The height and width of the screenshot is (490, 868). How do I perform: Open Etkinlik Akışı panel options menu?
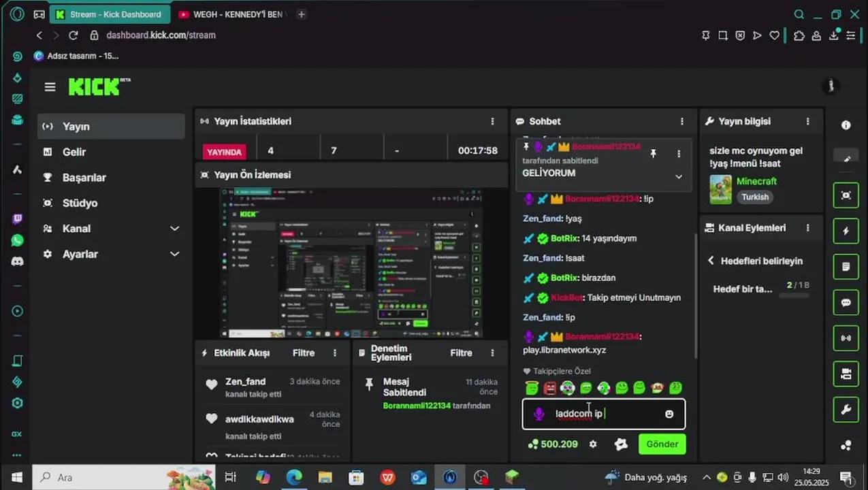point(335,353)
